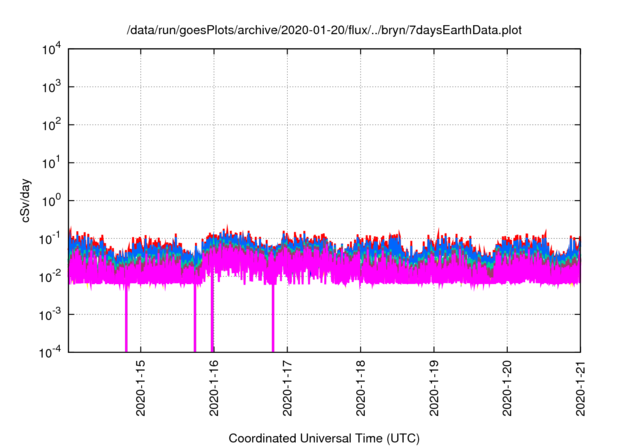The height and width of the screenshot is (448, 640).
Task: Click the 10^2 y-axis tick label
Action: pos(51,125)
